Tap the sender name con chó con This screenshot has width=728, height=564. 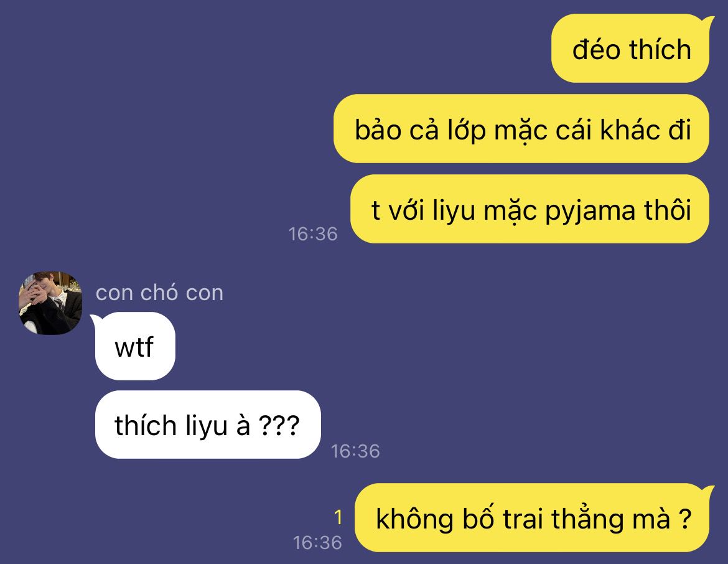[x=159, y=293]
